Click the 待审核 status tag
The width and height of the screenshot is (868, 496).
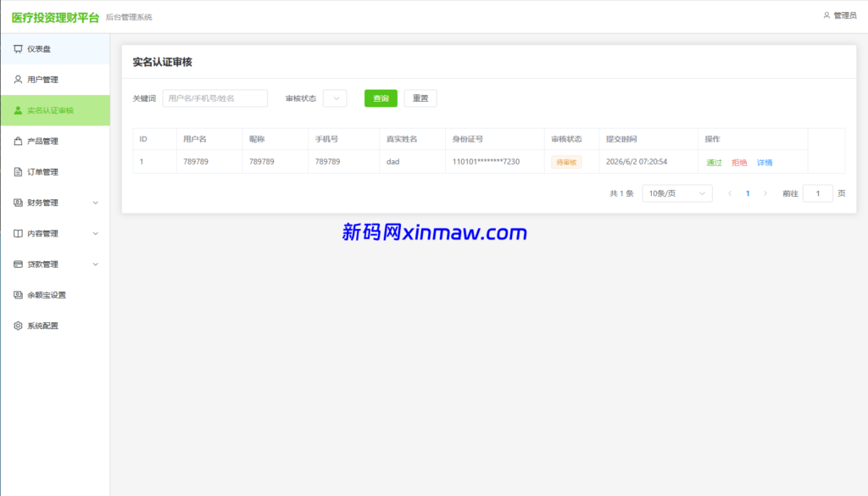566,162
